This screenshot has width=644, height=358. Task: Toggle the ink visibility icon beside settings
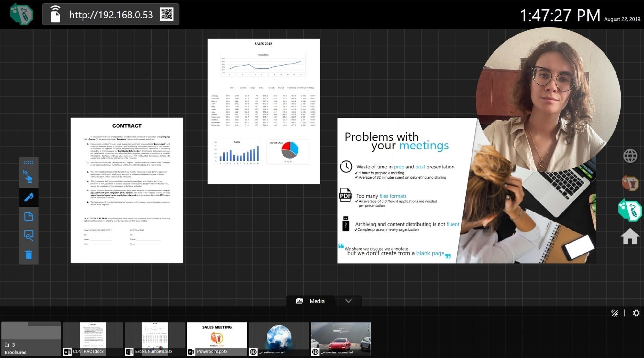pos(615,313)
